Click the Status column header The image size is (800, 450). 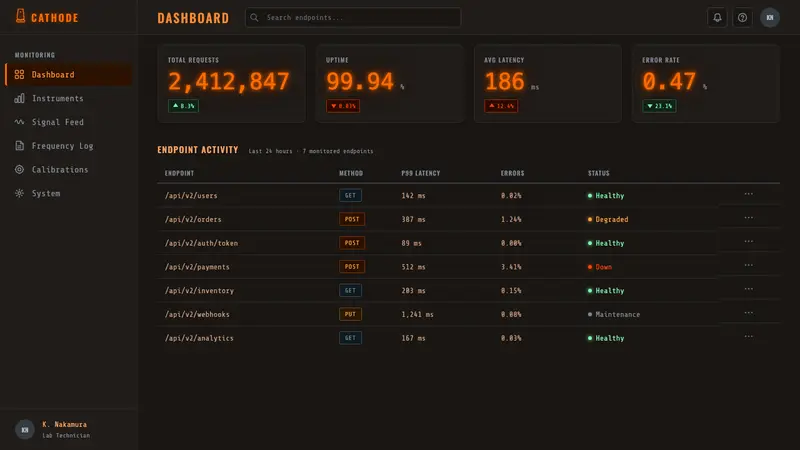coord(598,173)
